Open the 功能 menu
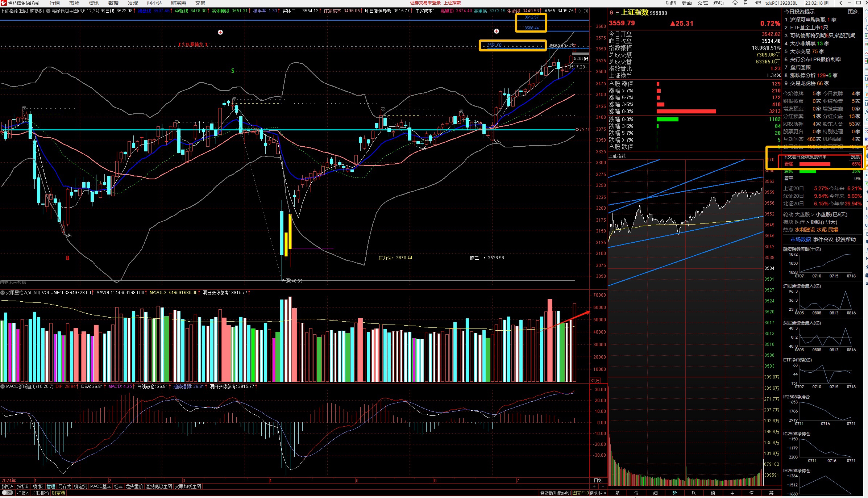 click(x=671, y=3)
